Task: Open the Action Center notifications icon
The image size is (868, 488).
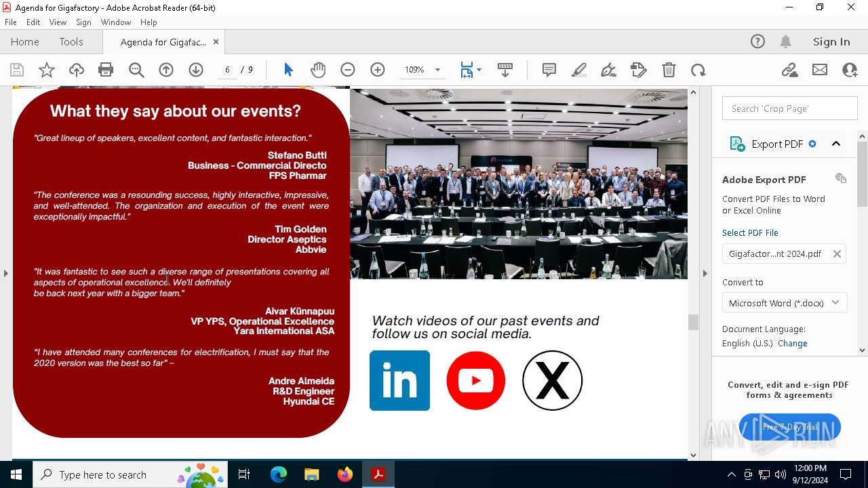Action: pos(846,474)
